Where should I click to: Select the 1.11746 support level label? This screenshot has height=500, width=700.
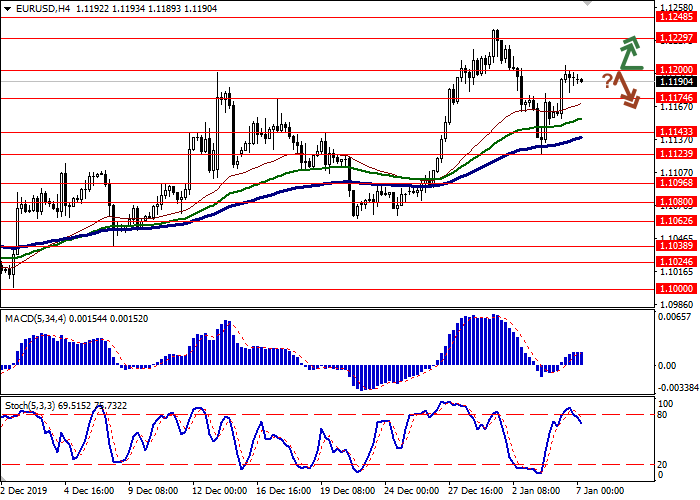pos(676,97)
